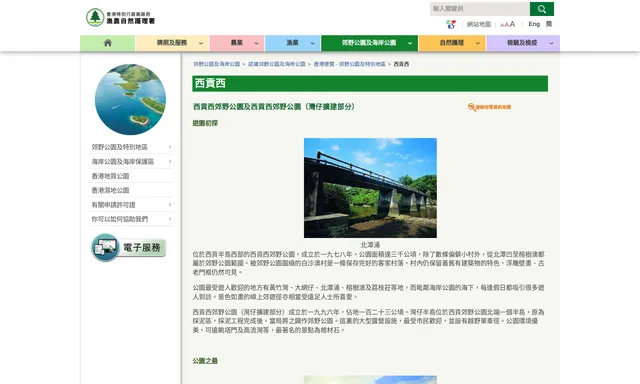This screenshot has width=640, height=384.
Task: Click the colorful share icon in header
Action: pyautogui.click(x=451, y=24)
